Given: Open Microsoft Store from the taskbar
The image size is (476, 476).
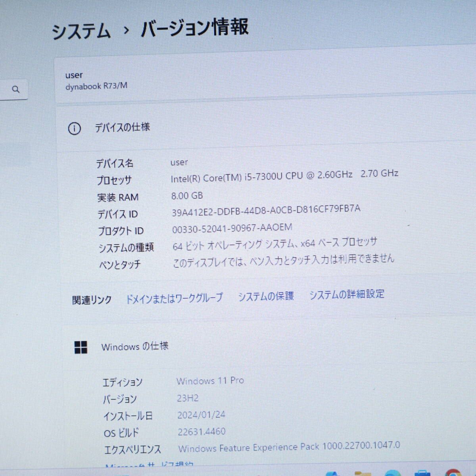Looking at the screenshot, I should (422, 472).
